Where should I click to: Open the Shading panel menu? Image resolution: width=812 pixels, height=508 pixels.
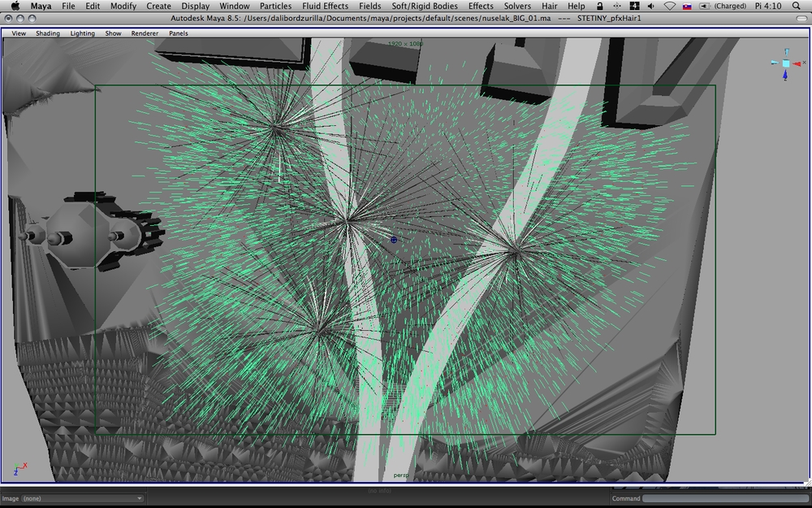pyautogui.click(x=47, y=33)
